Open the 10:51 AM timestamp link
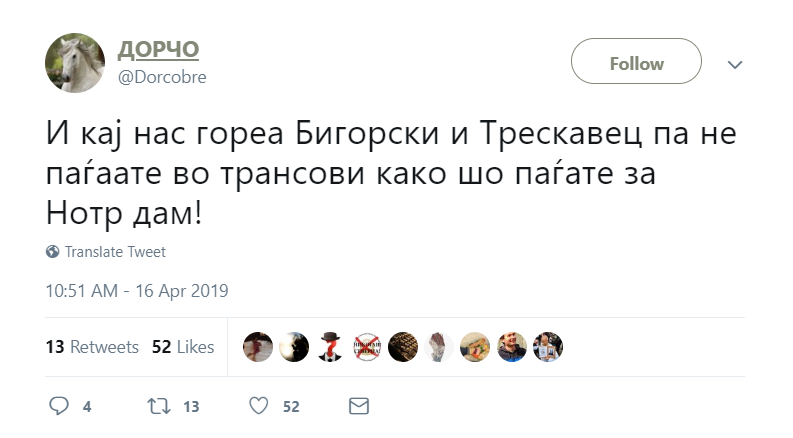 pyautogui.click(x=137, y=291)
